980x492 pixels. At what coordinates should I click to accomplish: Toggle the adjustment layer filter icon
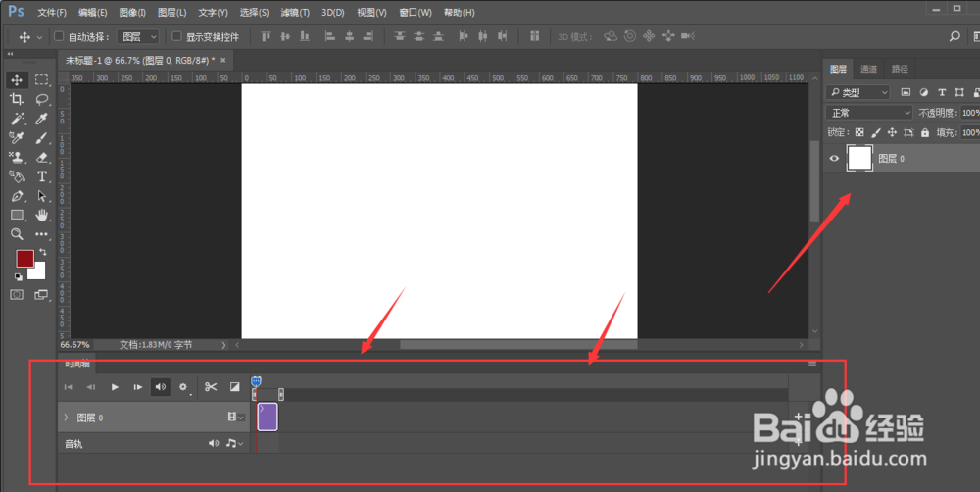[924, 92]
